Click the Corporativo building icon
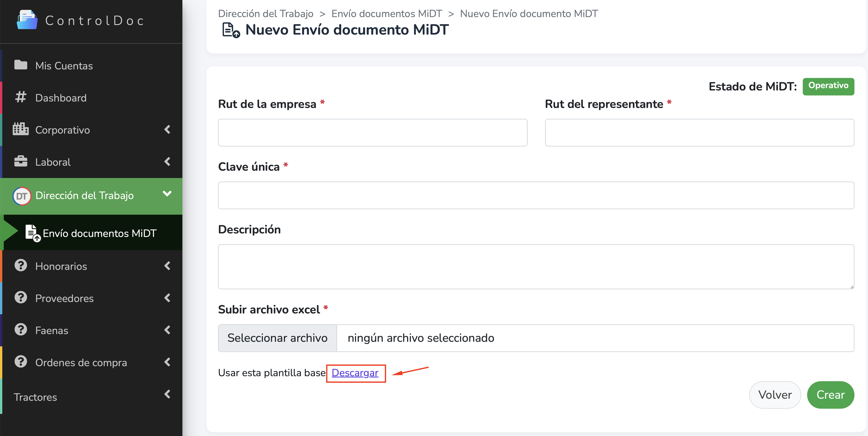Viewport: 868px width, 436px height. click(21, 129)
